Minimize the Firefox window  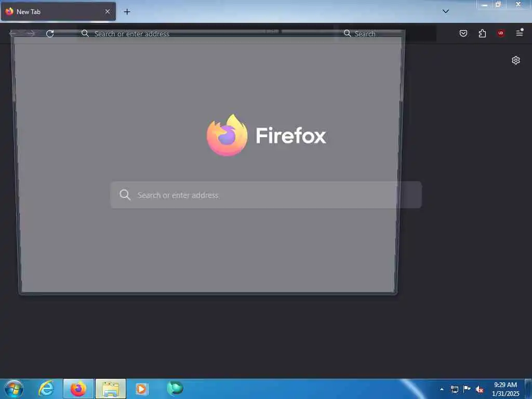click(x=485, y=5)
